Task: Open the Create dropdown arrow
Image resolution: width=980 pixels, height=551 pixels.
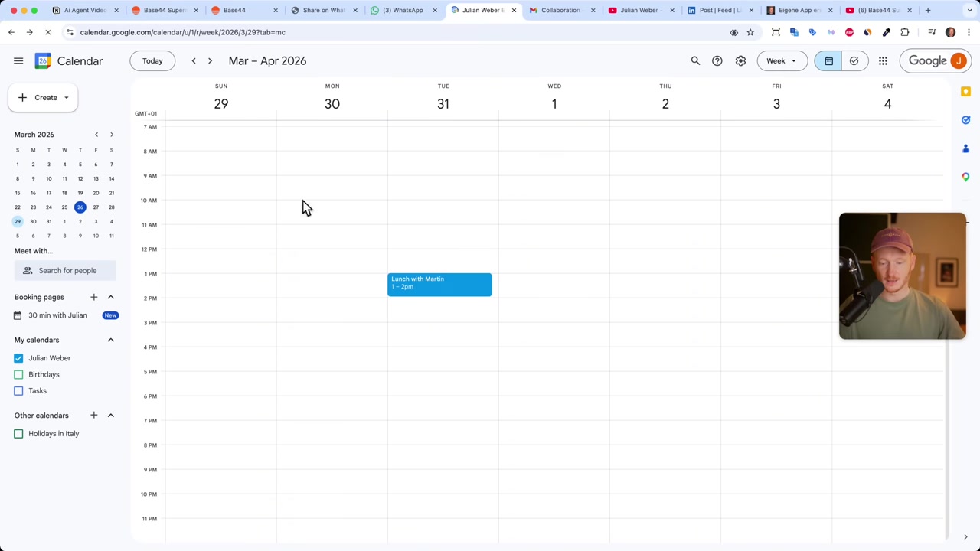Action: [66, 97]
